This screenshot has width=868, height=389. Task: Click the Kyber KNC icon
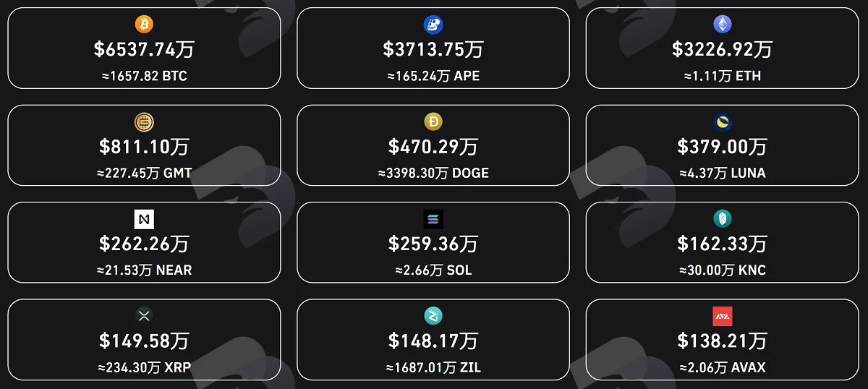(723, 219)
